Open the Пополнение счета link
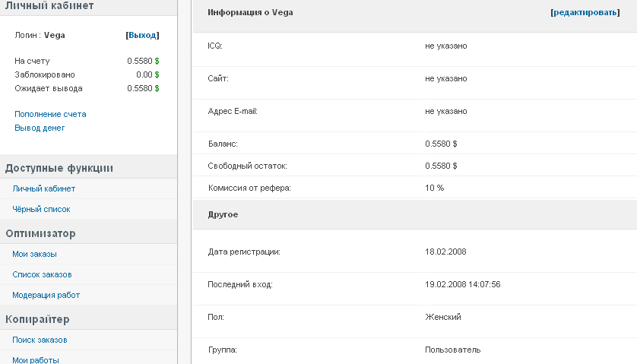The width and height of the screenshot is (637, 364). (x=50, y=114)
